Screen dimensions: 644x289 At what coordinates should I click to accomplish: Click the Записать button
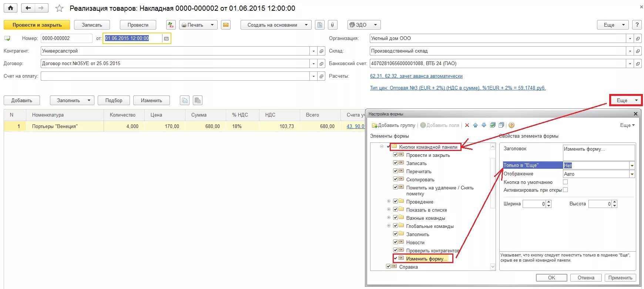[92, 25]
